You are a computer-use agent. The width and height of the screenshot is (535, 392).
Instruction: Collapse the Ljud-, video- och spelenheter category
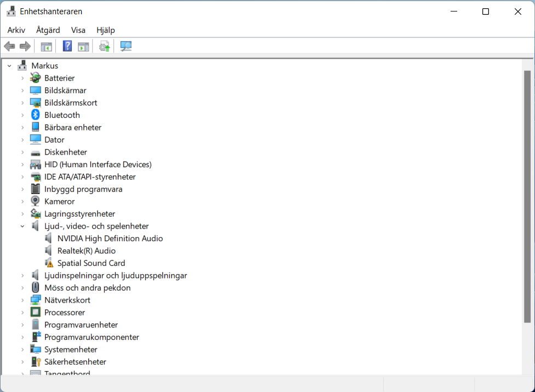point(22,226)
